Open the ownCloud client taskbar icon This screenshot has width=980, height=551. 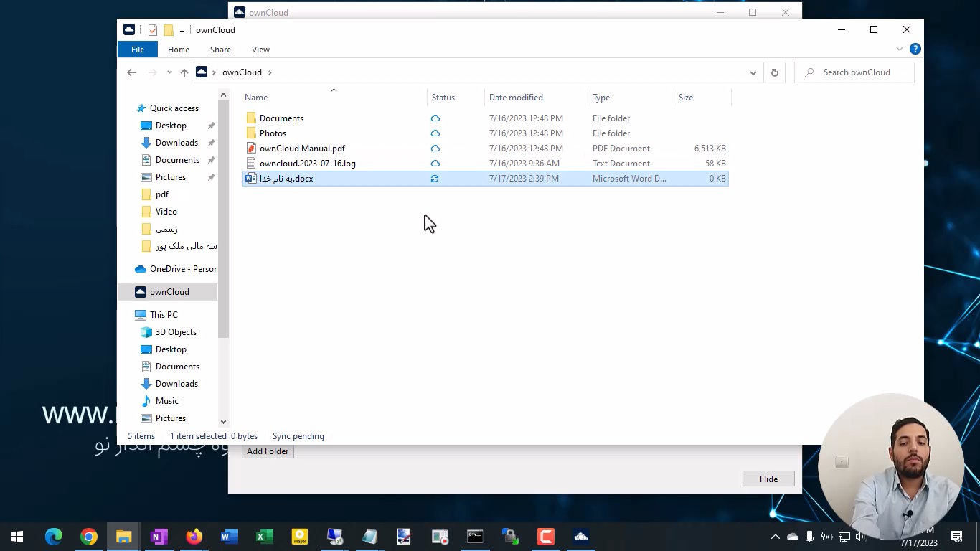pyautogui.click(x=581, y=537)
